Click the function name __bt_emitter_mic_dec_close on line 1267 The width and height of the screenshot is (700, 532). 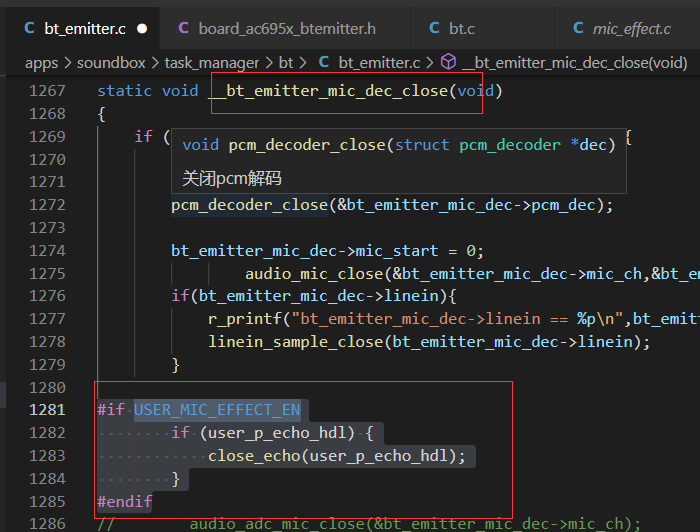coord(328,91)
